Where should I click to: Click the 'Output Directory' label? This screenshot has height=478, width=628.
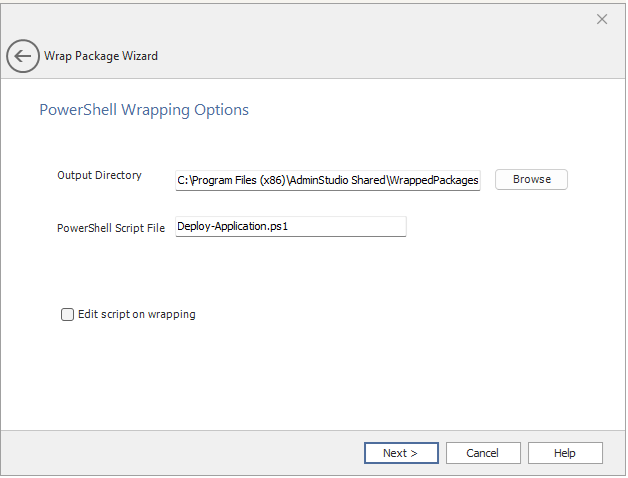tap(99, 176)
